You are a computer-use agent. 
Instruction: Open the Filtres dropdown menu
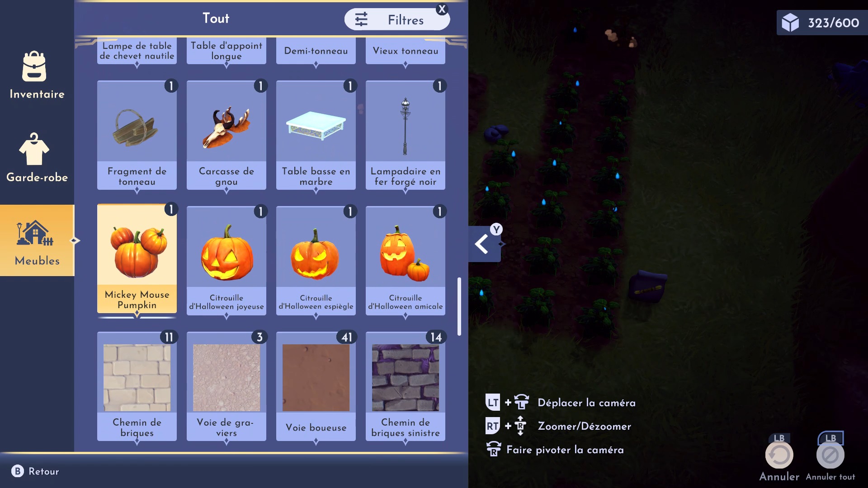(396, 20)
